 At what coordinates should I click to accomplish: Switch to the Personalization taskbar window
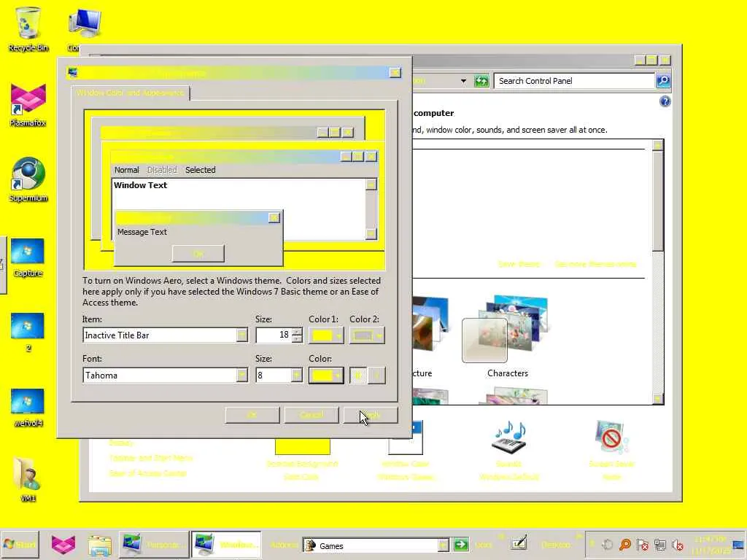[153, 544]
